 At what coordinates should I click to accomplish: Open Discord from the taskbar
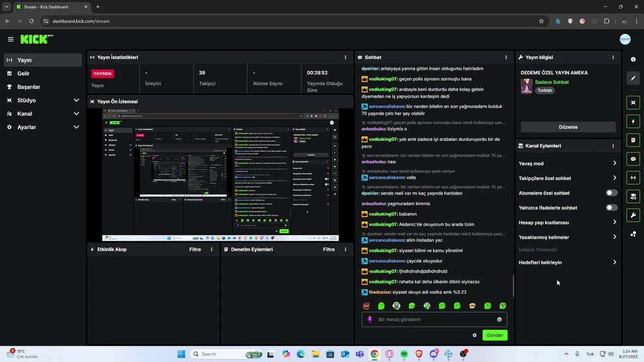[434, 354]
